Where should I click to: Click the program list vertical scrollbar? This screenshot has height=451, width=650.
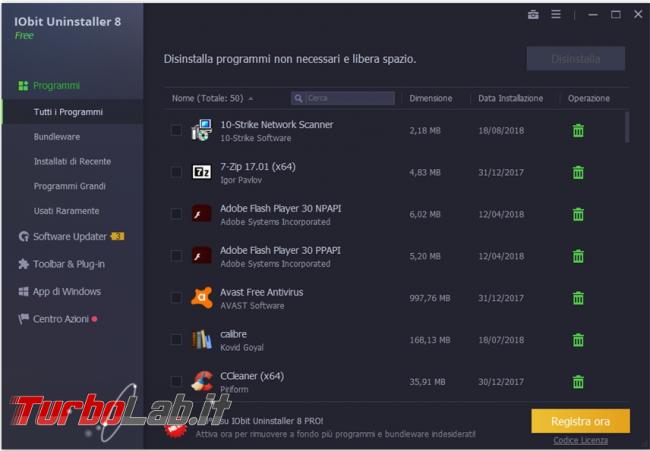(627, 127)
